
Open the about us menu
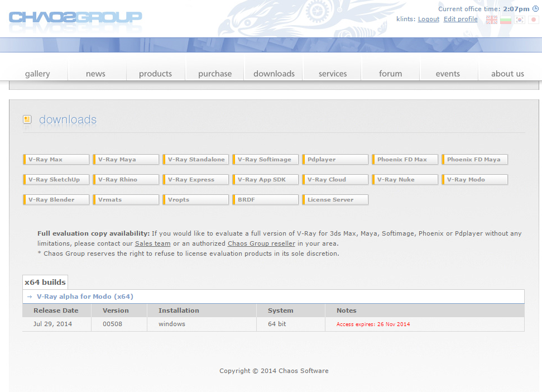507,74
